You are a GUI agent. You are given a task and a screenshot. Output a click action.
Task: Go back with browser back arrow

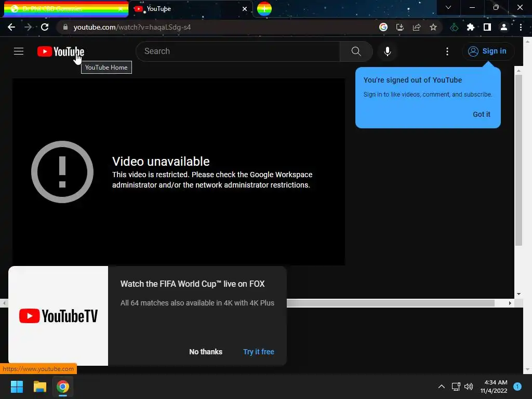[x=11, y=27]
